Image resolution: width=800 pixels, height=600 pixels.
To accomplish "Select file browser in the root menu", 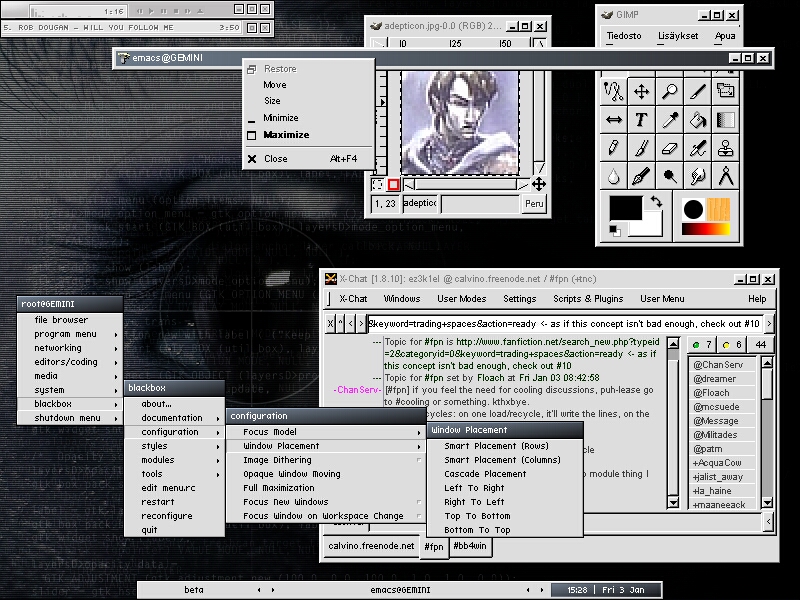I will [x=70, y=320].
